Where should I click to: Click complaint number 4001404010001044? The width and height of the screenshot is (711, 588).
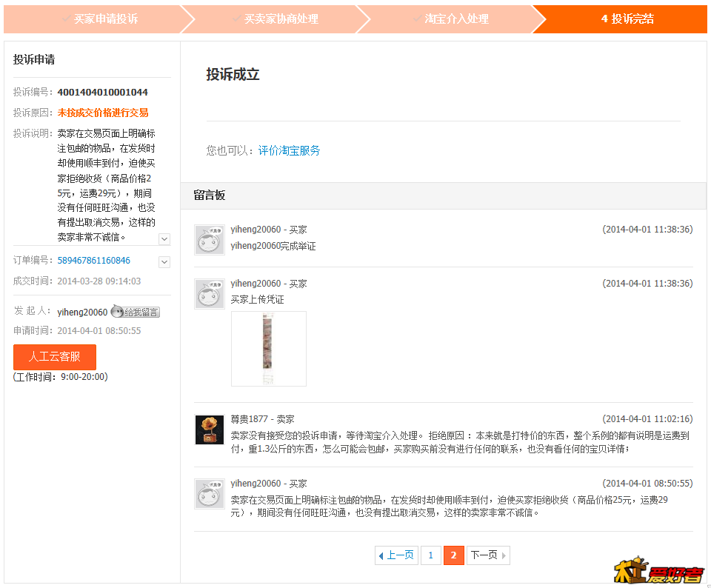103,92
